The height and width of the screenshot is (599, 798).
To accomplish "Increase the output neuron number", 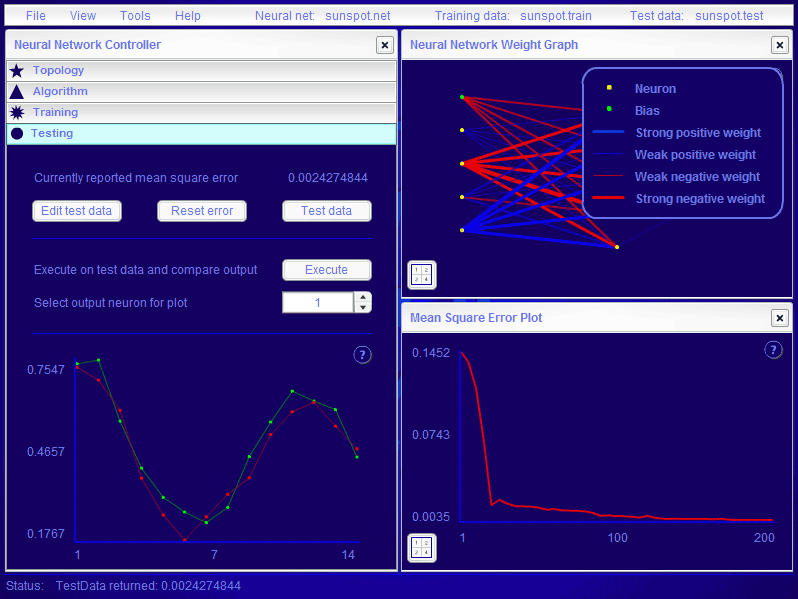I will tap(362, 297).
